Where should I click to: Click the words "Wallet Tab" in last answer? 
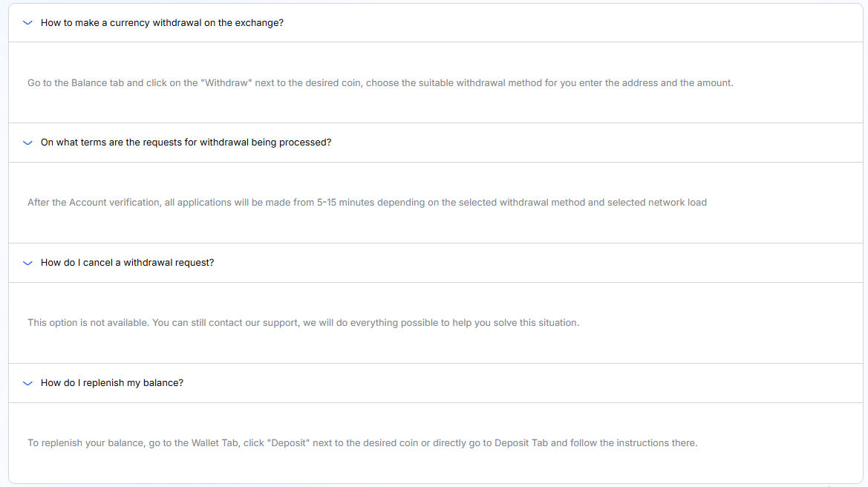coord(216,443)
